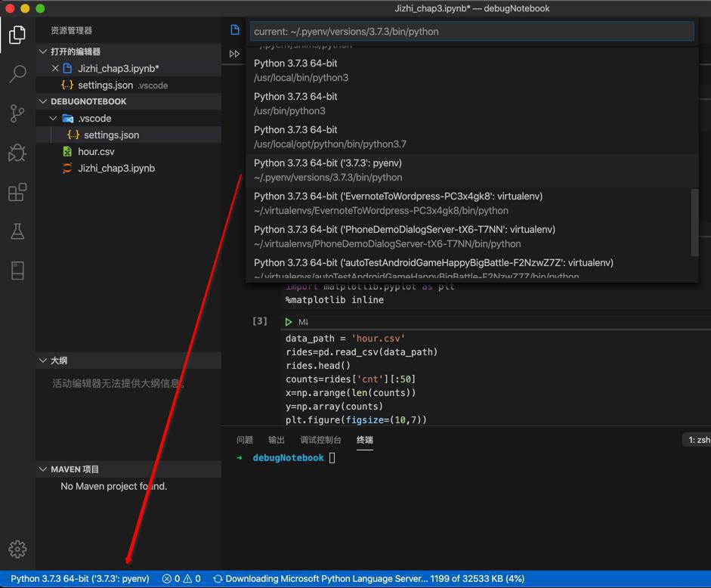Open the errors and warnings status item

[181, 578]
